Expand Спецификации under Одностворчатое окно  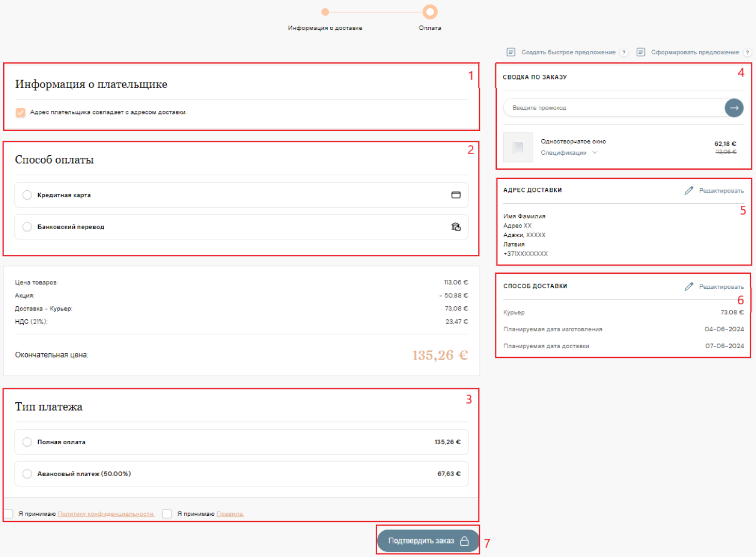[569, 153]
